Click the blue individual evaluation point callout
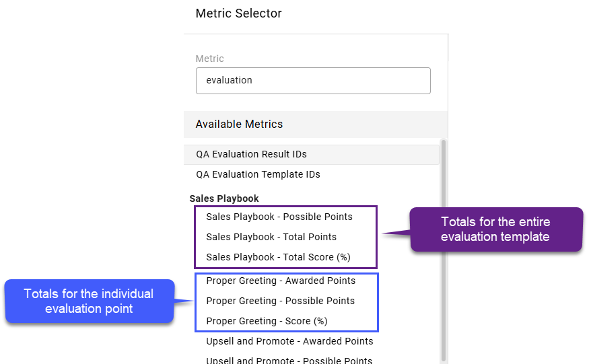 [x=90, y=301]
